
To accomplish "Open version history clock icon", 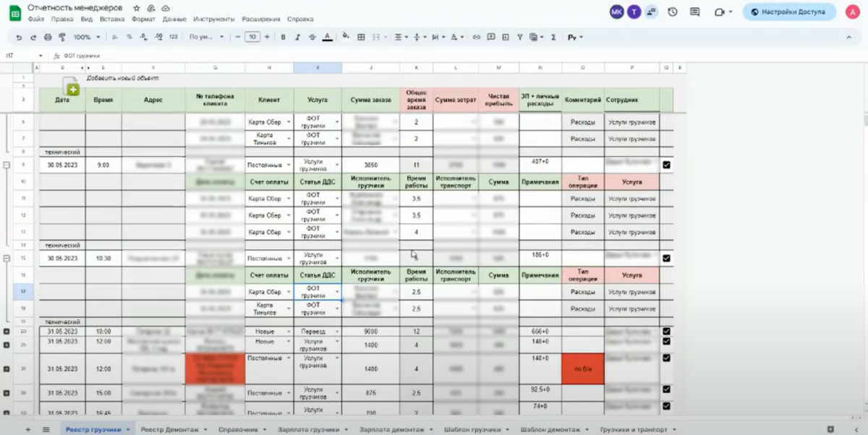I will coord(673,12).
